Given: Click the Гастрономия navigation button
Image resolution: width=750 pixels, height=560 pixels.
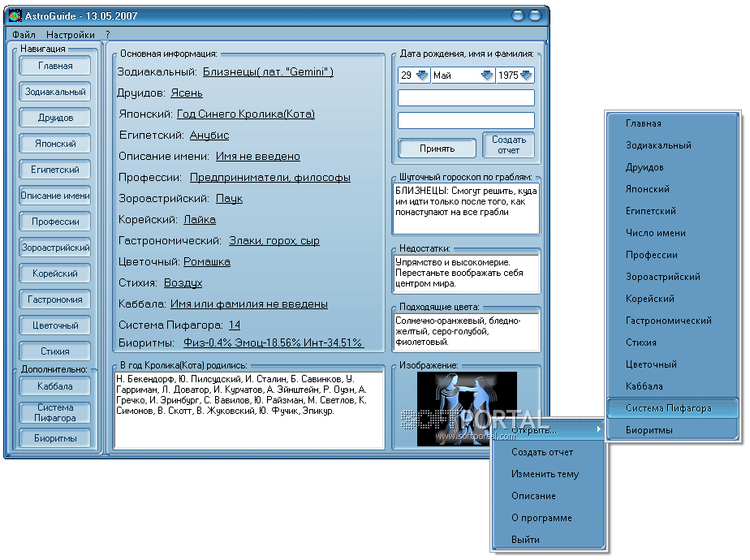Looking at the screenshot, I should tap(55, 299).
